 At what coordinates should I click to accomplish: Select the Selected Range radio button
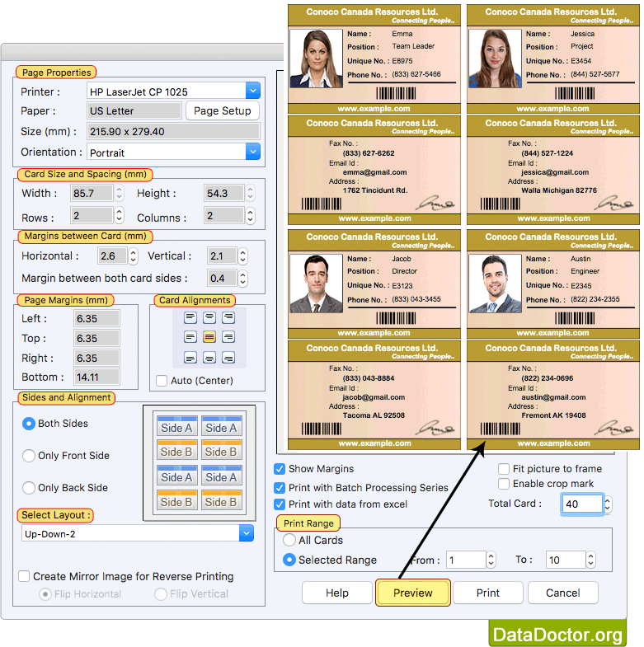point(289,560)
